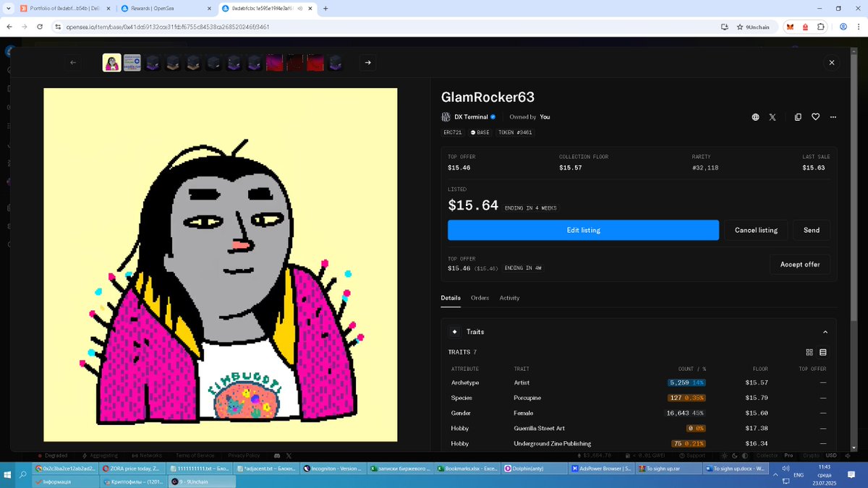868x488 pixels.
Task: Open Windows taskbar search
Action: [x=22, y=475]
